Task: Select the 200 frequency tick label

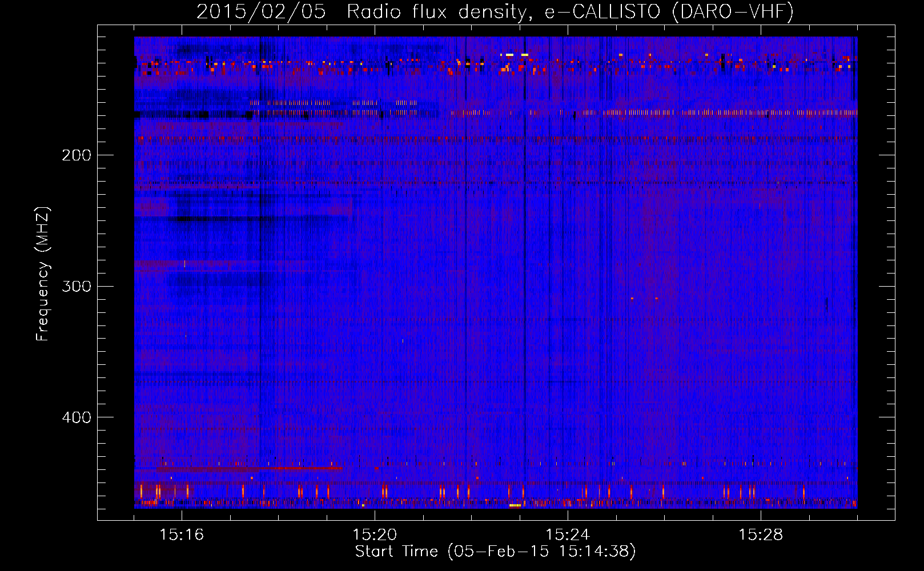Action: click(x=77, y=155)
